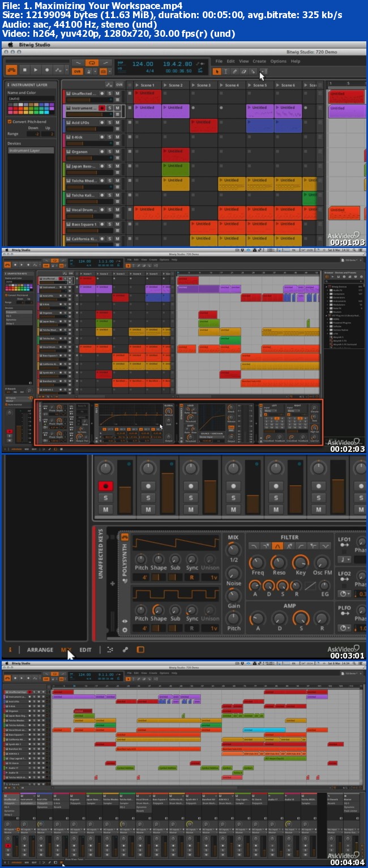
Task: Click Play in the 01:03 frame transport
Action: 36,70
